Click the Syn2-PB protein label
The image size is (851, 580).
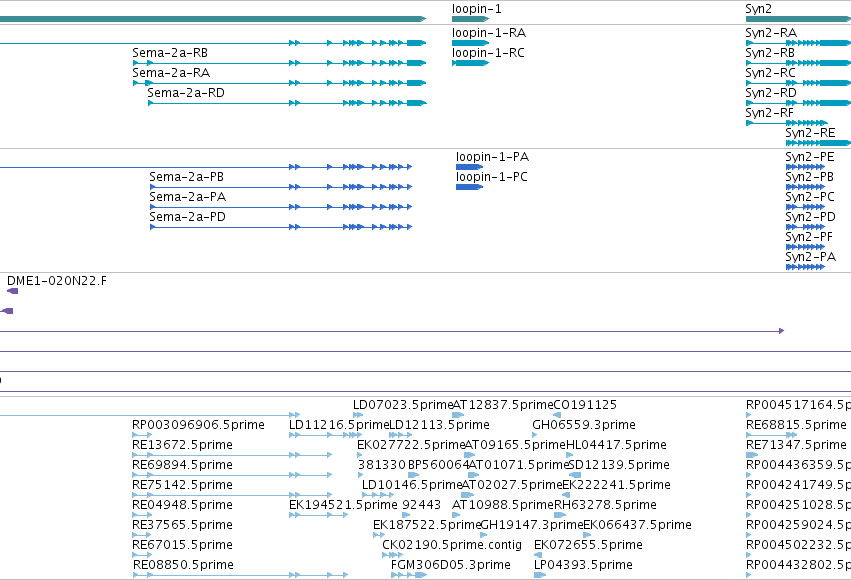point(810,177)
